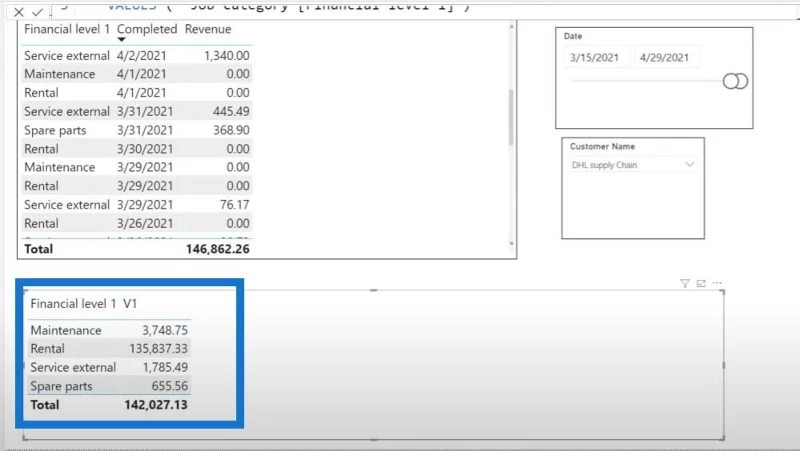800x451 pixels.
Task: Sort by the Revenue column header
Action: [208, 29]
